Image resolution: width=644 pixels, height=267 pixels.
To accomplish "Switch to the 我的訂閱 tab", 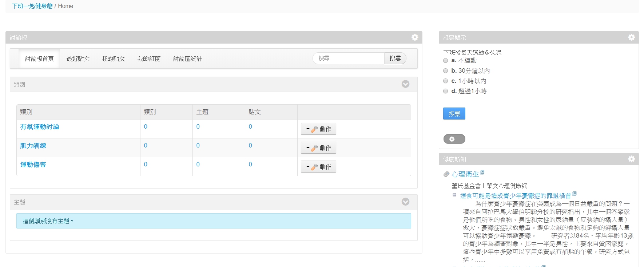I will (x=149, y=59).
